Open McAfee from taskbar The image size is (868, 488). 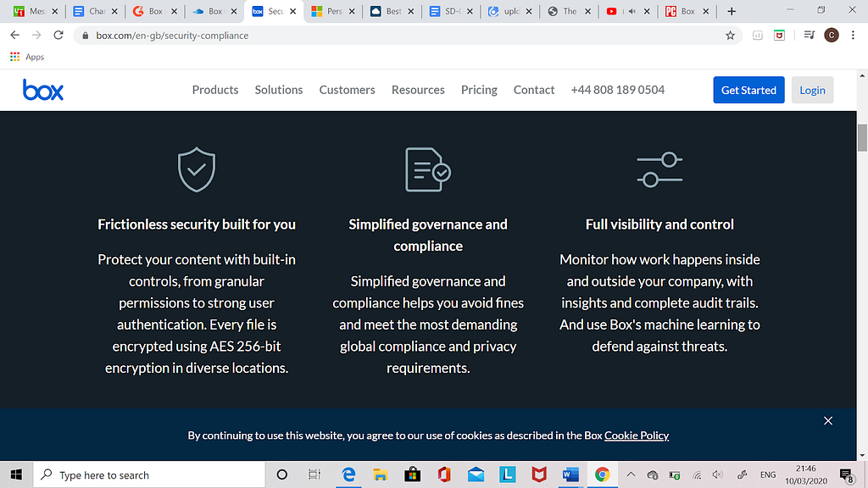coord(539,474)
